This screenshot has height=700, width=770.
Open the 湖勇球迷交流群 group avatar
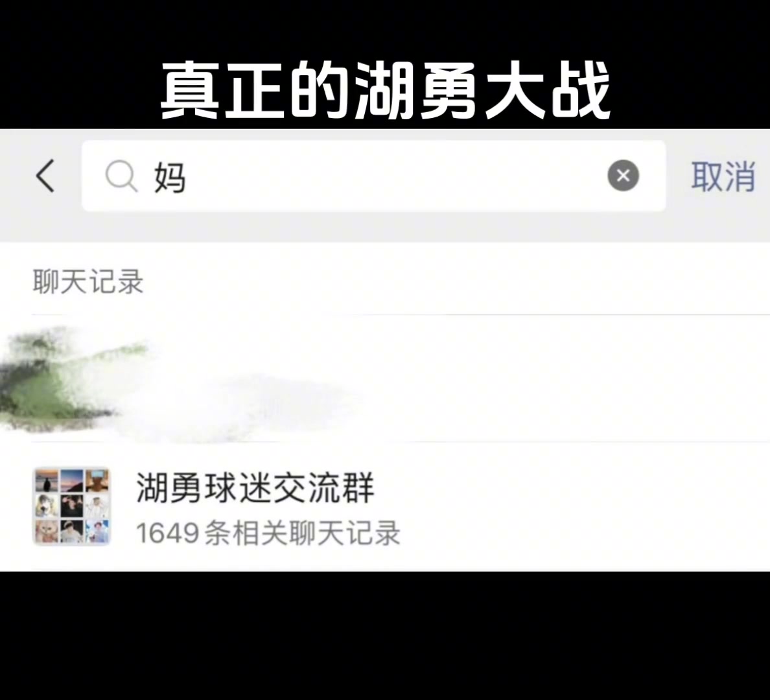(72, 506)
